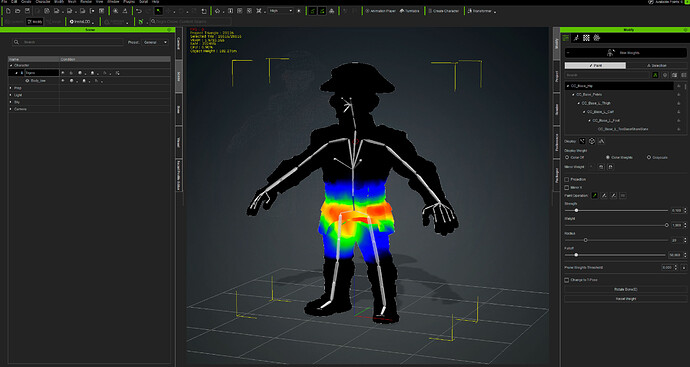Select the green paint brush operation icon
Image resolution: width=690 pixels, height=367 pixels.
(595, 195)
